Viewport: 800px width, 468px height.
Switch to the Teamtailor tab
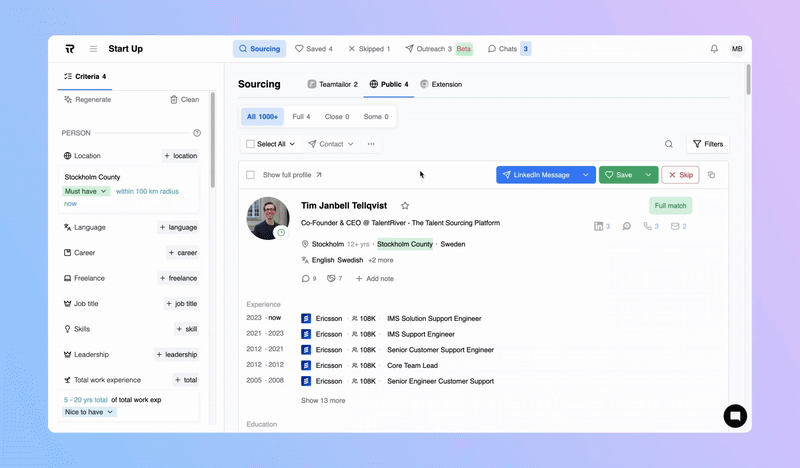point(332,85)
